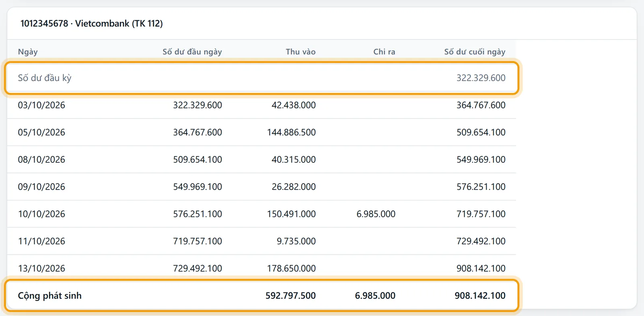This screenshot has height=316, width=644.
Task: Select the "Chi ra" column header
Action: click(384, 52)
